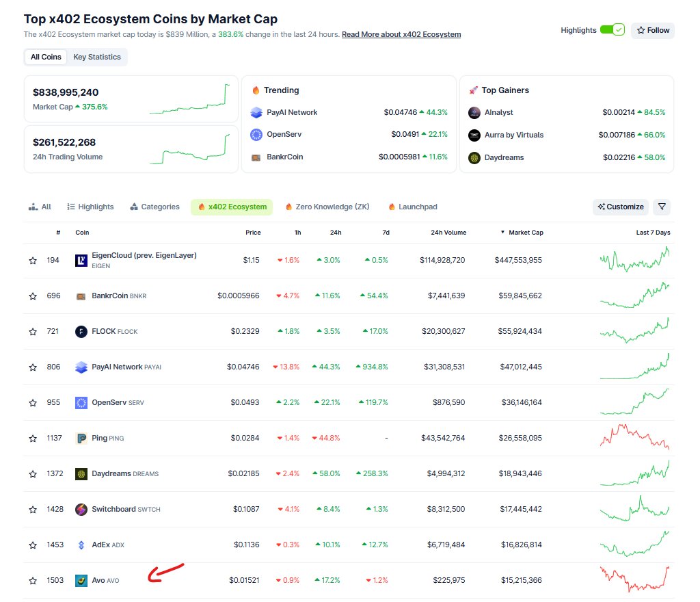
Task: Open the Switchboard SWTCH coin page
Action: [x=126, y=509]
